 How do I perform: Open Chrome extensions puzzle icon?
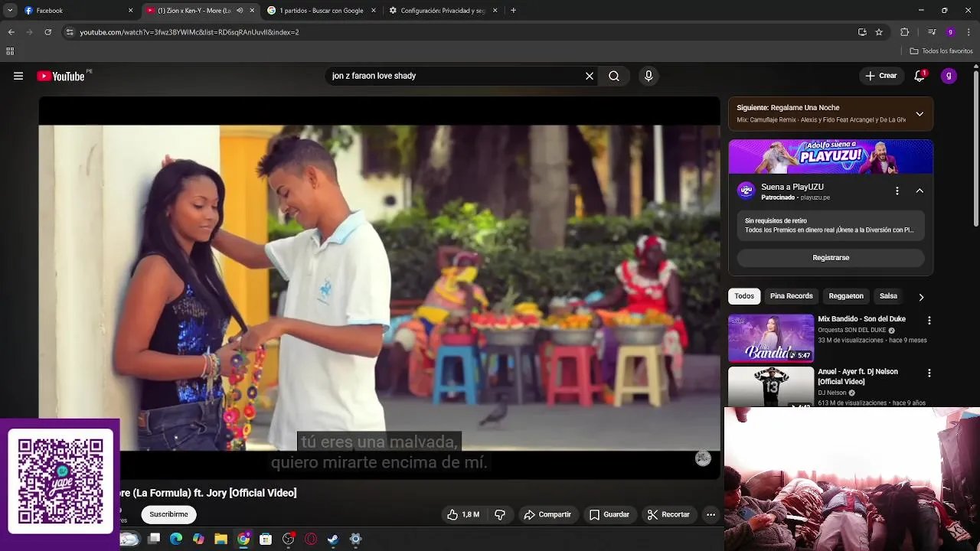(905, 32)
